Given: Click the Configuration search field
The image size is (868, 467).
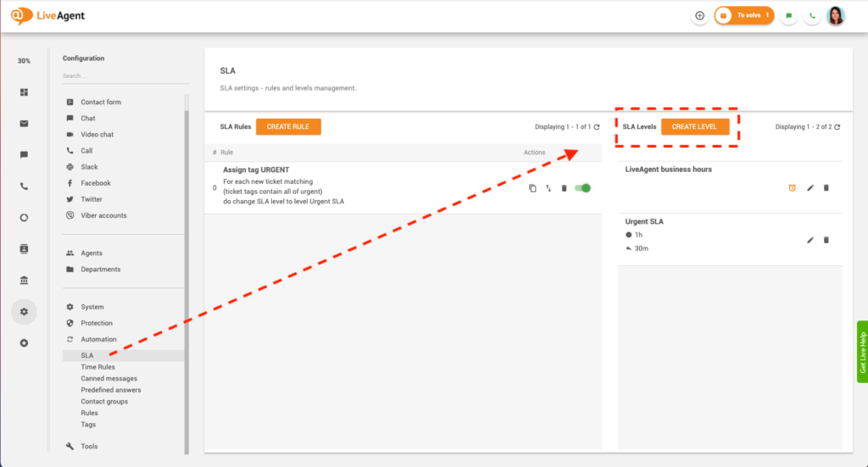Looking at the screenshot, I should 125,75.
